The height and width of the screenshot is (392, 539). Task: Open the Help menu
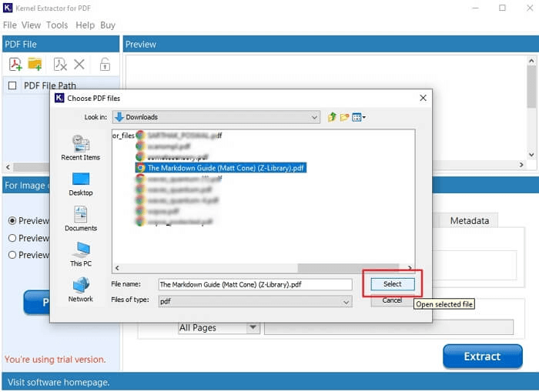point(85,25)
